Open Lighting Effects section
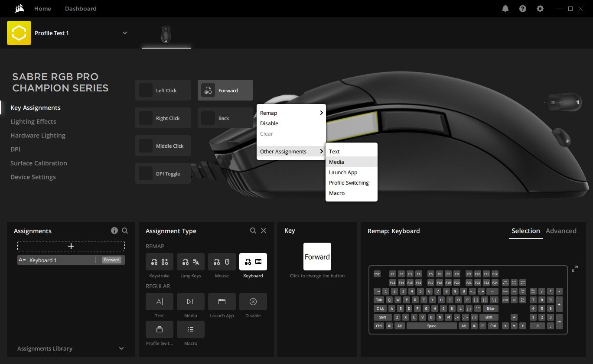This screenshot has height=364, width=593. point(33,121)
